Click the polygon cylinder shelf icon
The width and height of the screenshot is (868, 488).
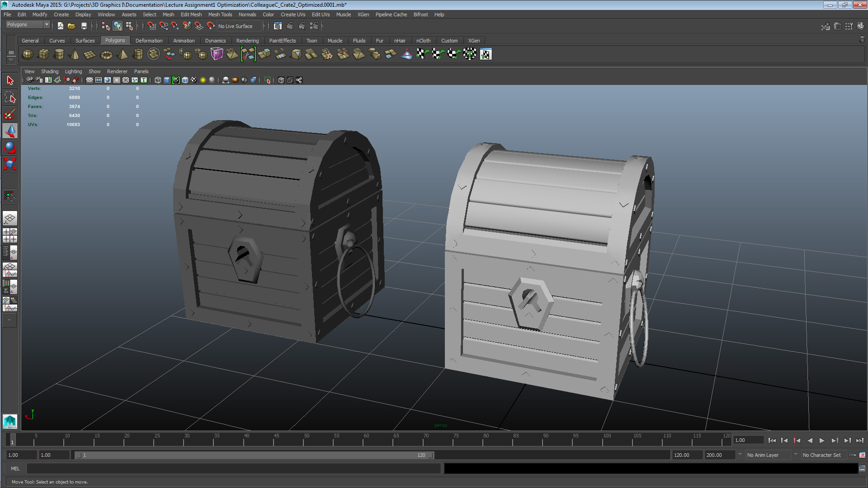coord(59,54)
